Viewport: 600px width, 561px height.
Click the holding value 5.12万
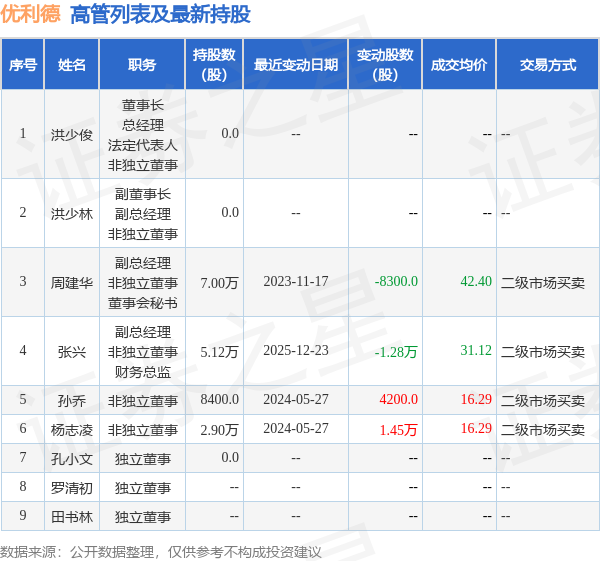click(x=219, y=352)
